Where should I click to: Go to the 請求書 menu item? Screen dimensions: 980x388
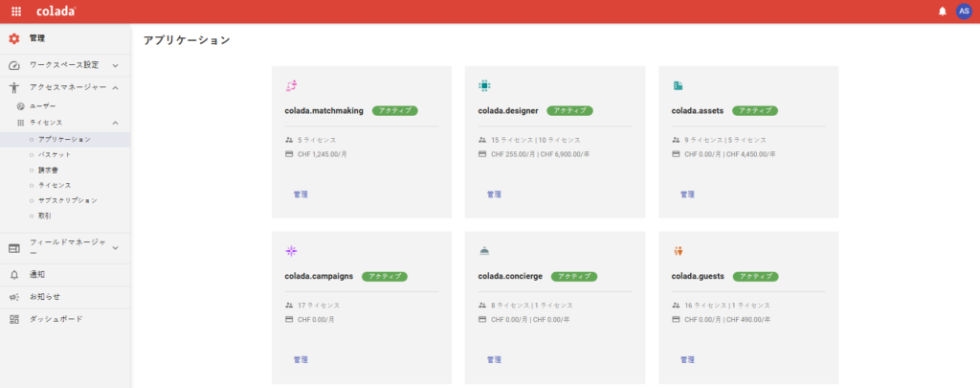(48, 170)
